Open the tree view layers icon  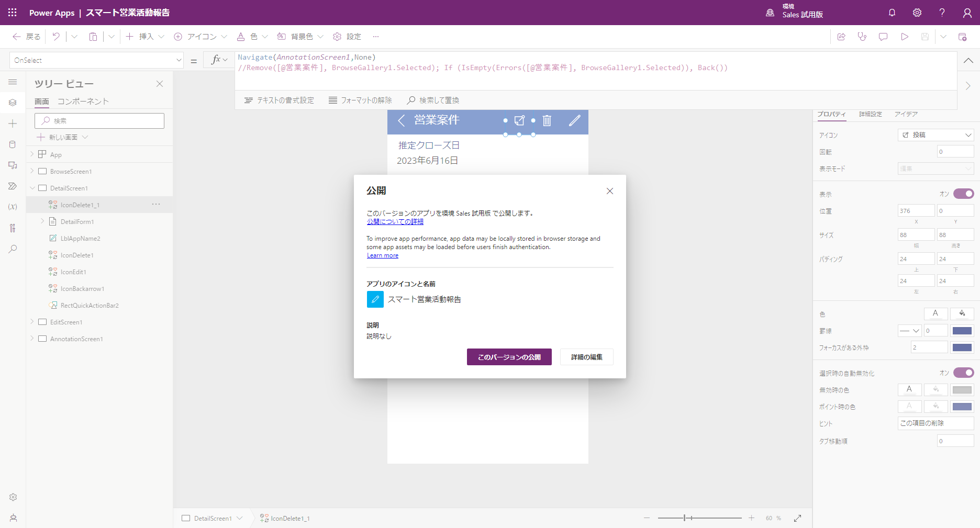click(x=13, y=103)
